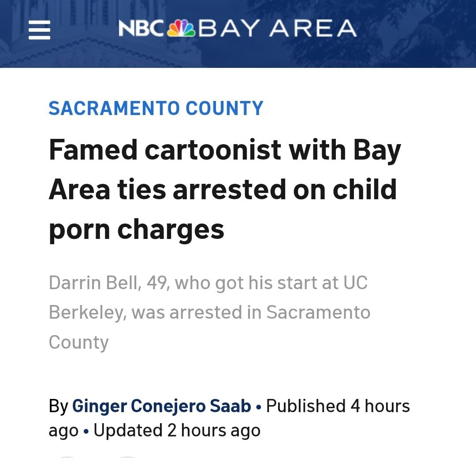Click the NBC peacock logo

pos(181,29)
